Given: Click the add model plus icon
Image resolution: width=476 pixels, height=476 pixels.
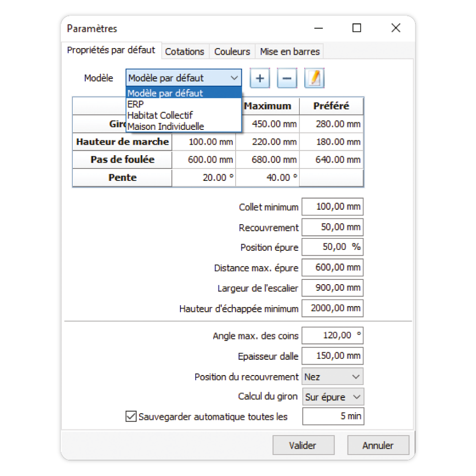Looking at the screenshot, I should pyautogui.click(x=260, y=79).
